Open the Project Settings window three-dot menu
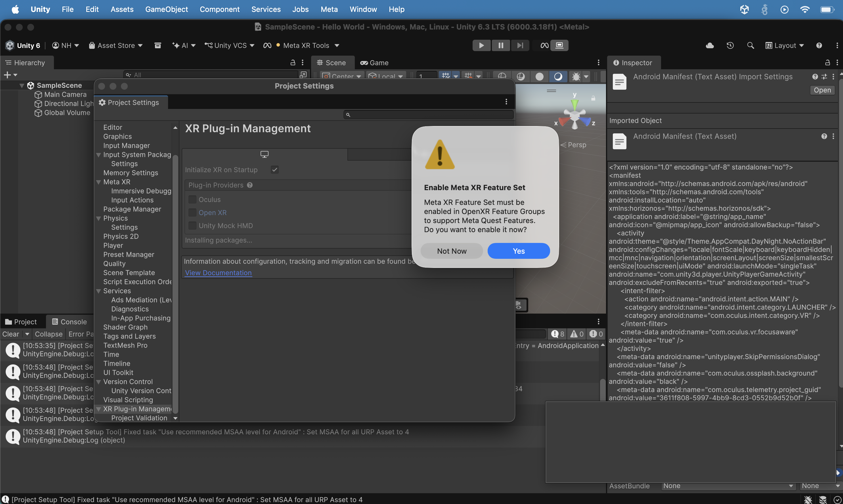Image resolution: width=843 pixels, height=504 pixels. pyautogui.click(x=506, y=102)
